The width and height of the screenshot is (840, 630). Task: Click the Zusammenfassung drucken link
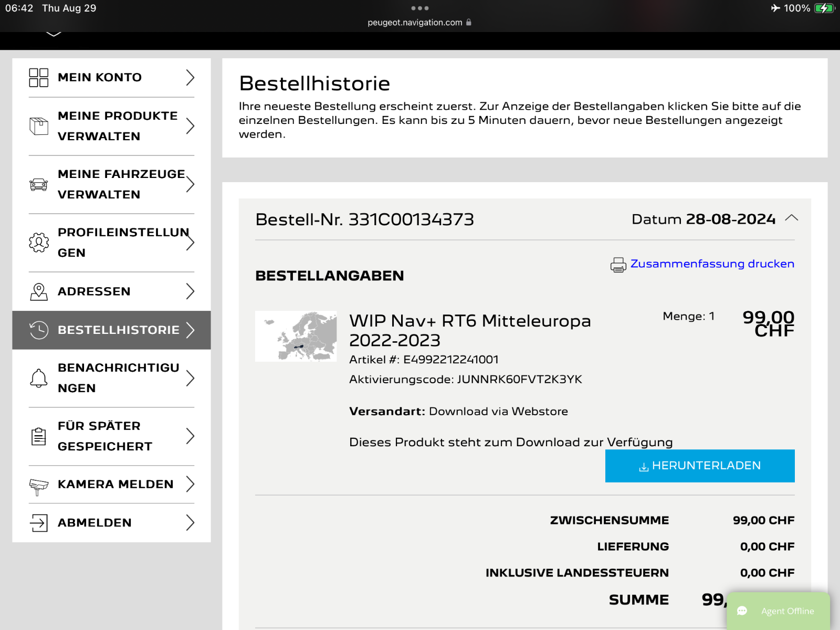712,264
